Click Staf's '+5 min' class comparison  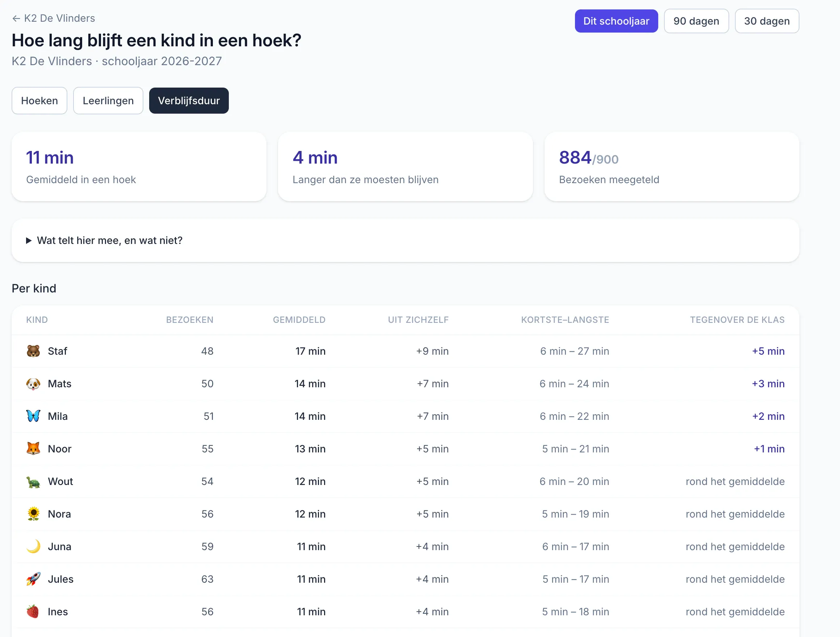click(768, 351)
